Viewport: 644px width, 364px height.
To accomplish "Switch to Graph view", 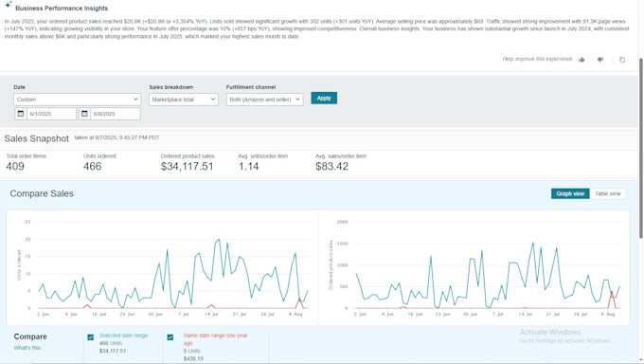I will coord(570,193).
